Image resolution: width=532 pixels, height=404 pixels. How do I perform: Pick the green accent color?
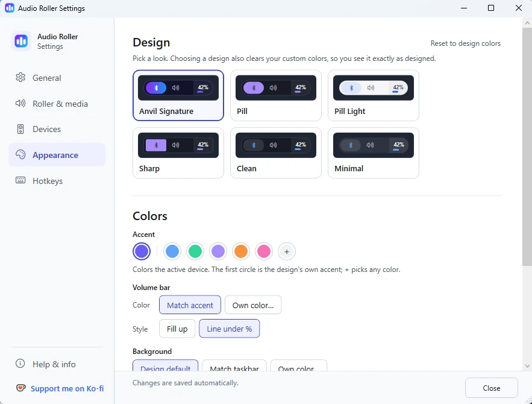click(195, 251)
